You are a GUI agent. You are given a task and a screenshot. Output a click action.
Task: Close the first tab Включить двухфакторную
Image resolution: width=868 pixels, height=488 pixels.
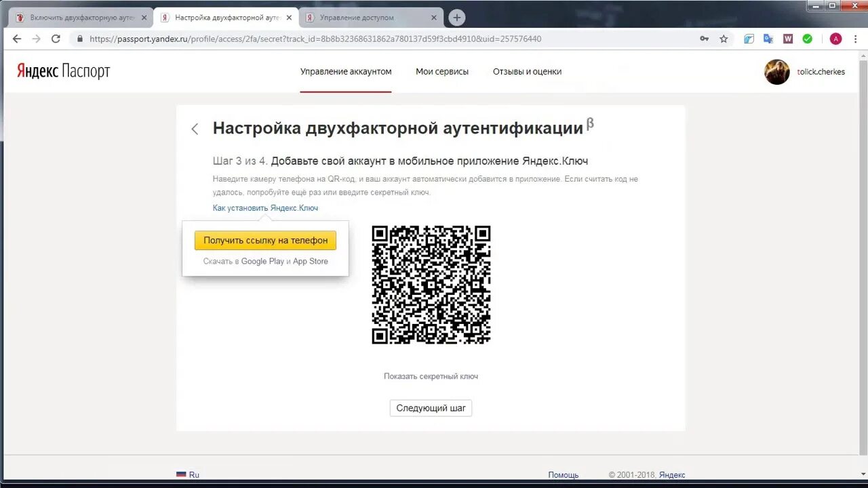coord(144,18)
